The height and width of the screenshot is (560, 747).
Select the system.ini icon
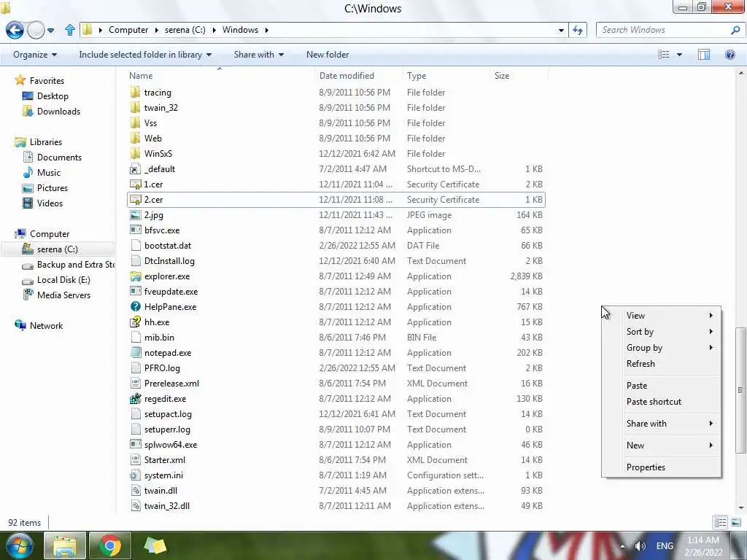(135, 475)
